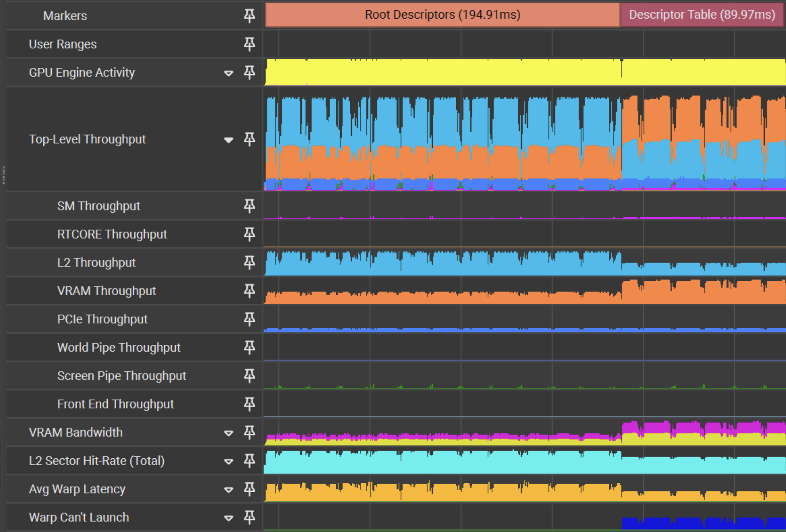Pin the SM Throughput row
This screenshot has width=786, height=532.
(249, 206)
